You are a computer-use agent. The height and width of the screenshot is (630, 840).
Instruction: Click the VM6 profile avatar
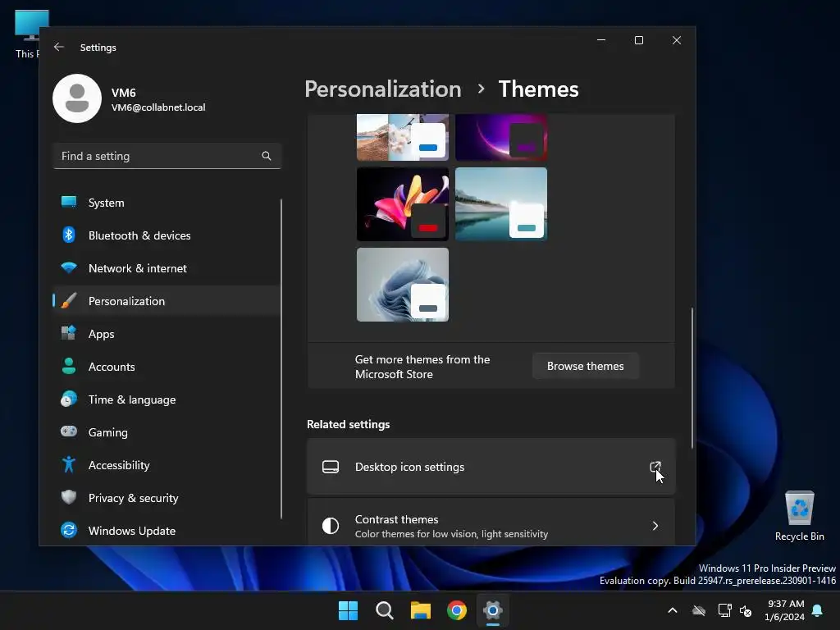tap(77, 98)
